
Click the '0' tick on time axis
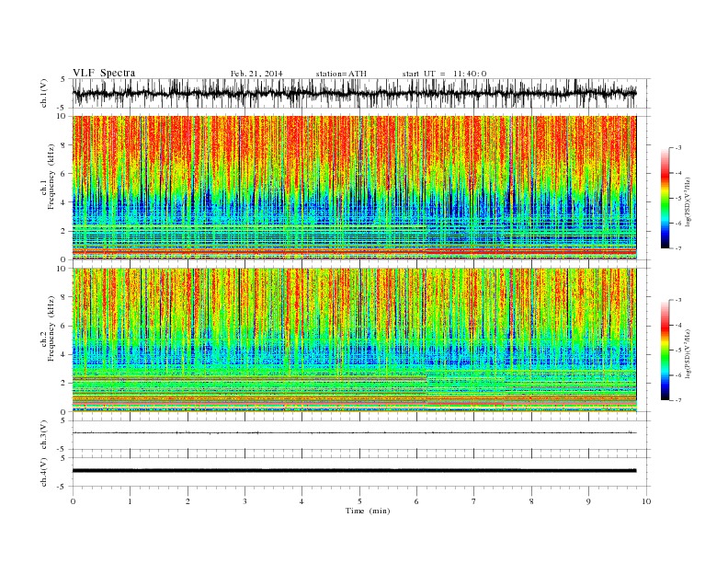click(x=73, y=501)
